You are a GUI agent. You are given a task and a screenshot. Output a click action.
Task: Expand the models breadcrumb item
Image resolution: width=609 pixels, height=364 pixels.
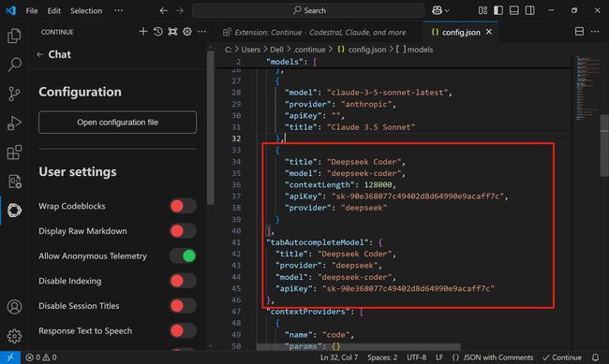click(415, 50)
